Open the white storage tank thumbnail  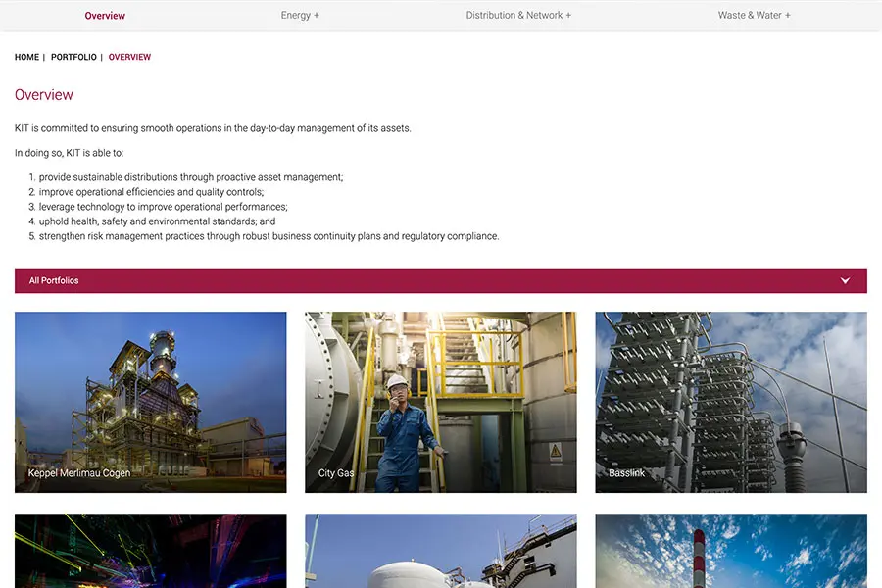click(x=441, y=551)
